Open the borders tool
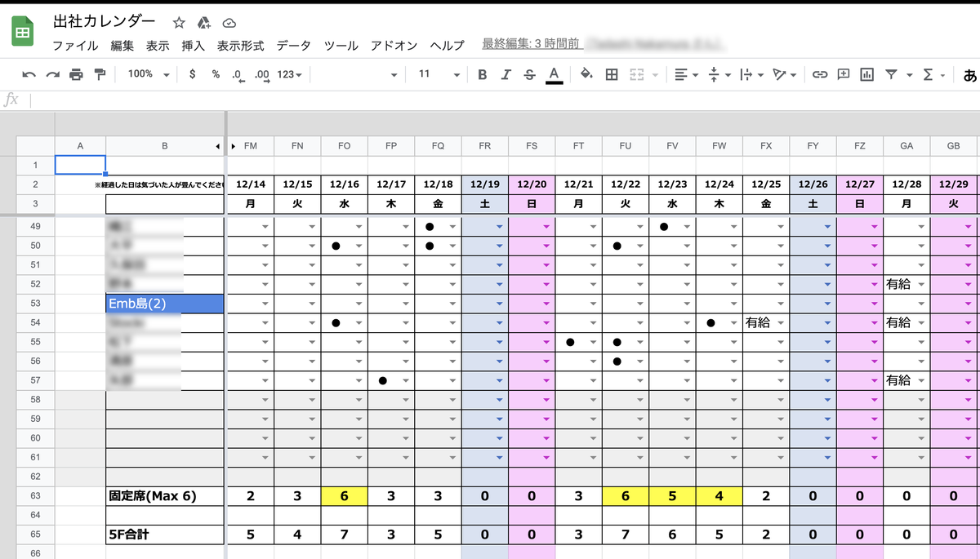Image resolution: width=980 pixels, height=559 pixels. tap(610, 74)
